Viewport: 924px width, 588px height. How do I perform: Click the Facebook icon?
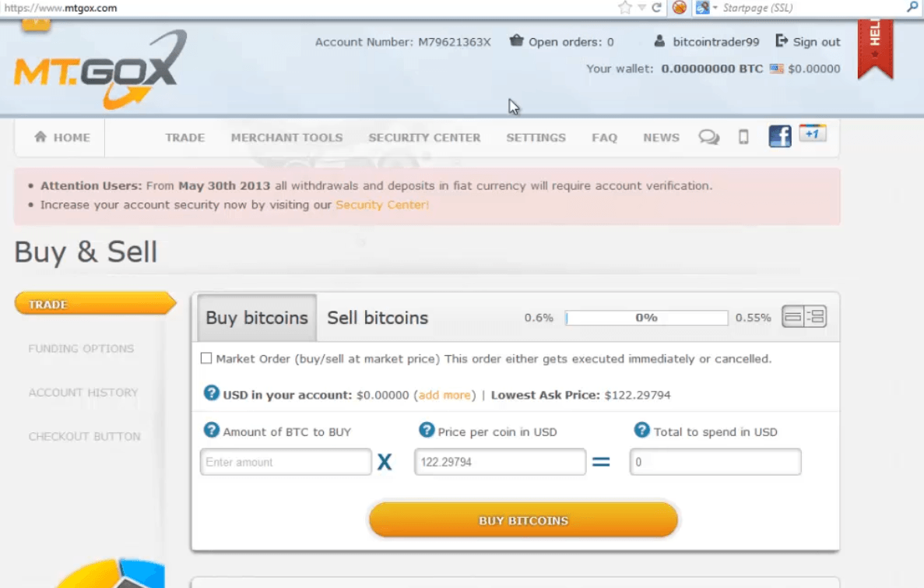pos(779,136)
